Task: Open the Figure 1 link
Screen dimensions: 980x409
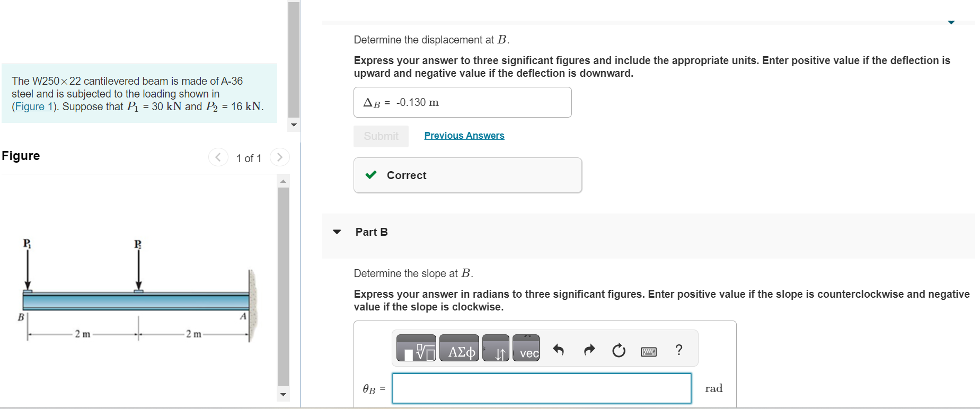Action: click(34, 106)
